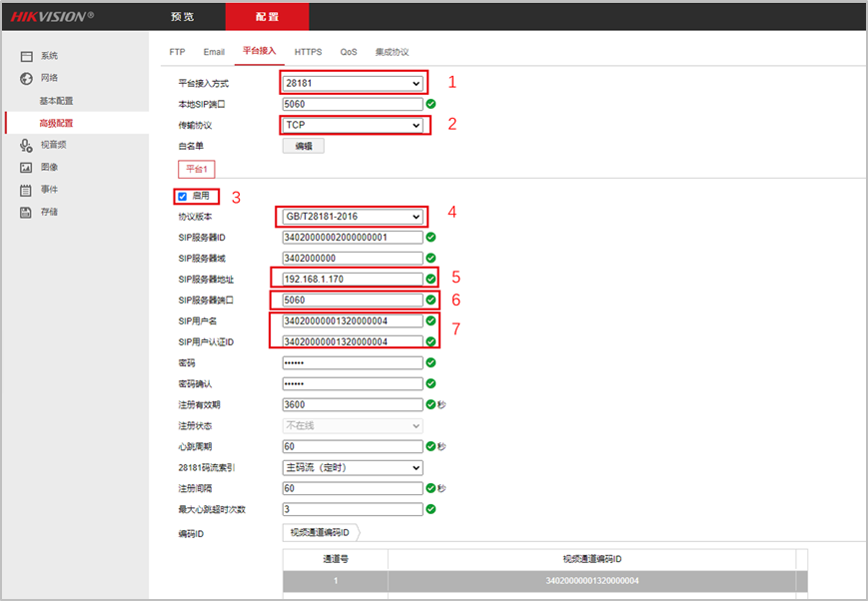Click the 注册有效期 field showing 3600

pyautogui.click(x=353, y=404)
